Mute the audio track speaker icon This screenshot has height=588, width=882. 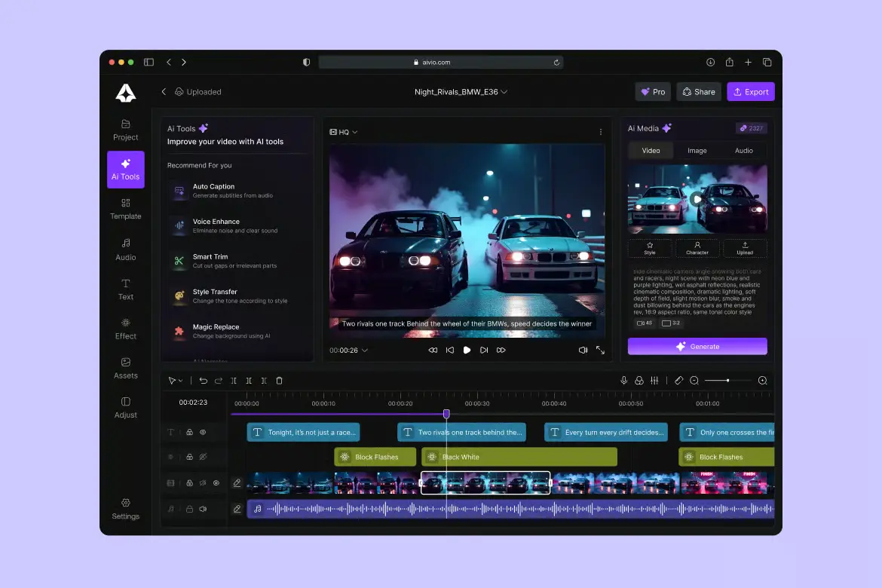tap(203, 509)
